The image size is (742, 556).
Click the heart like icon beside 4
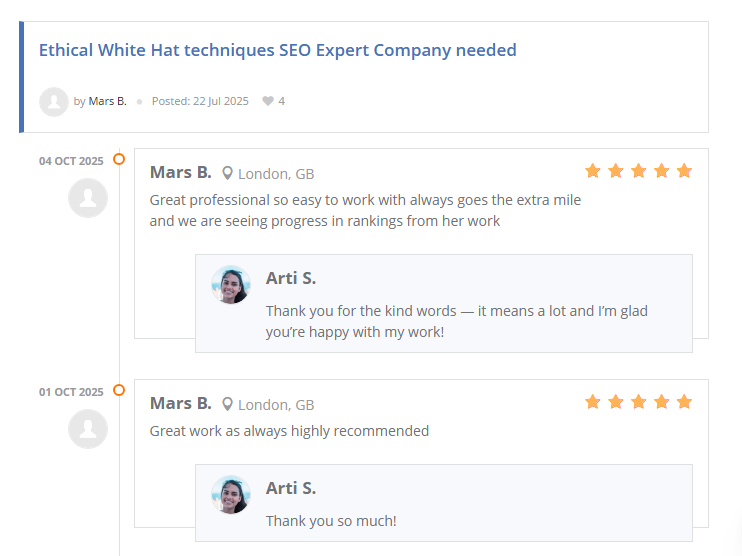coord(267,101)
